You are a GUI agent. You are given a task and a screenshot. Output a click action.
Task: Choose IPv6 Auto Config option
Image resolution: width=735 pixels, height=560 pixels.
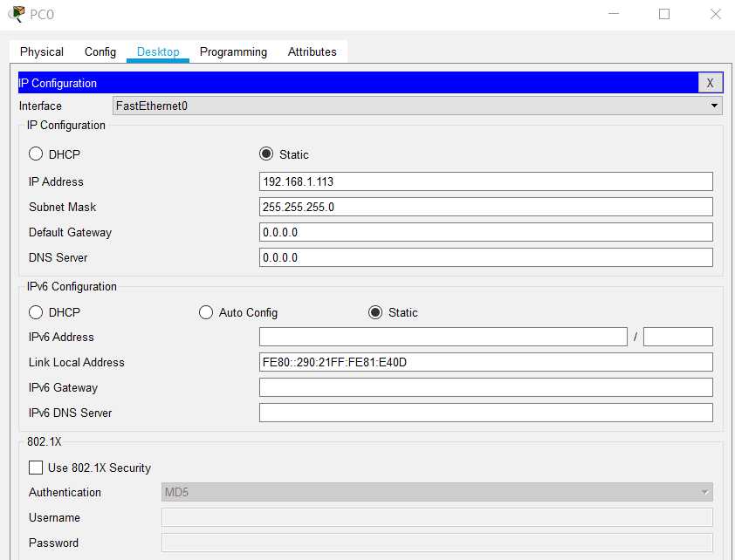pyautogui.click(x=206, y=312)
